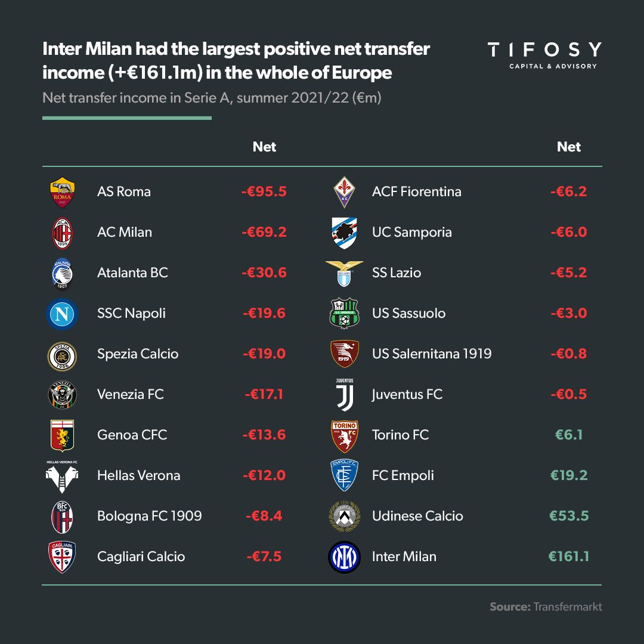Click Inter Milan's €161.1 value
This screenshot has width=644, height=644.
[569, 557]
